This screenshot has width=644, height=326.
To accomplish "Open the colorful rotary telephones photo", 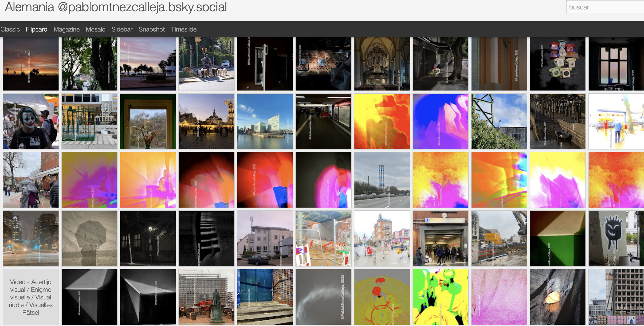I will click(x=558, y=63).
